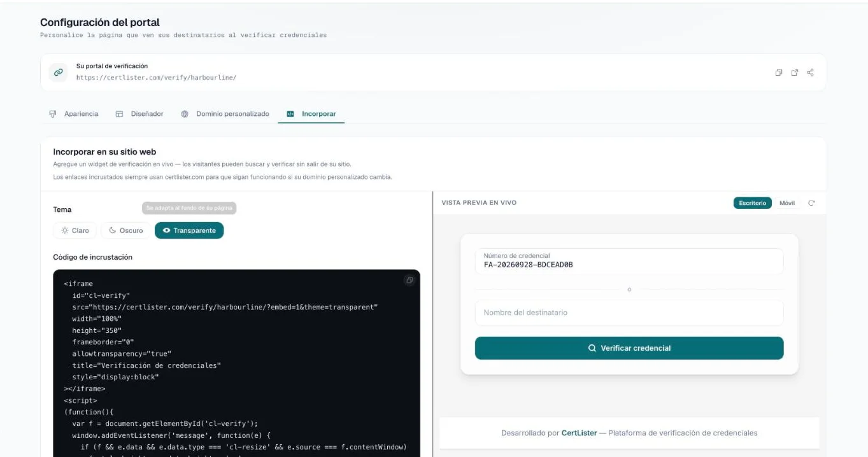Image resolution: width=868 pixels, height=457 pixels.
Task: Click the iframe src line in code
Action: (225, 307)
